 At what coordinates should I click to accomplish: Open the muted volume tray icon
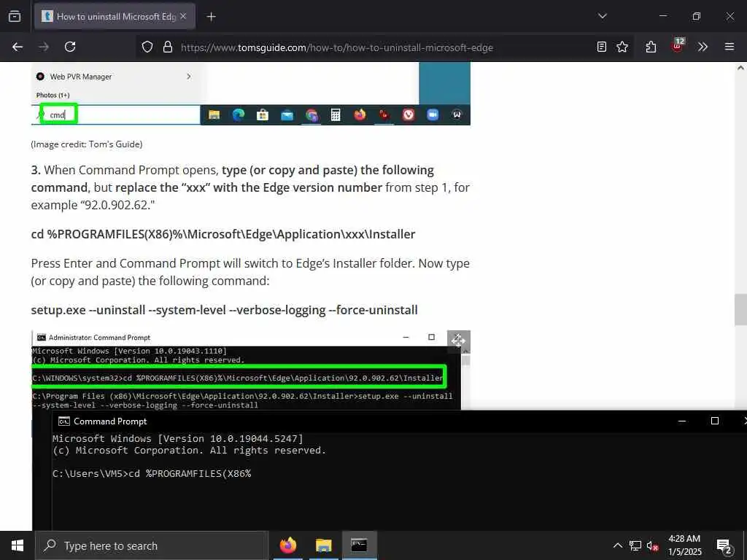(x=652, y=546)
